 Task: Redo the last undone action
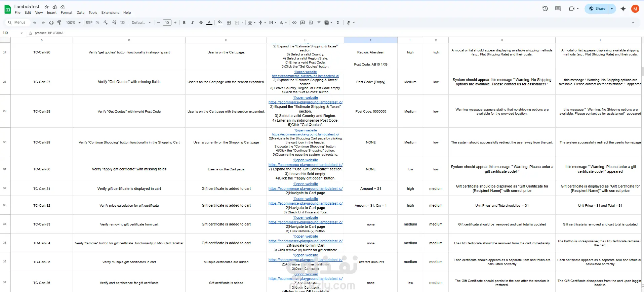pos(43,23)
